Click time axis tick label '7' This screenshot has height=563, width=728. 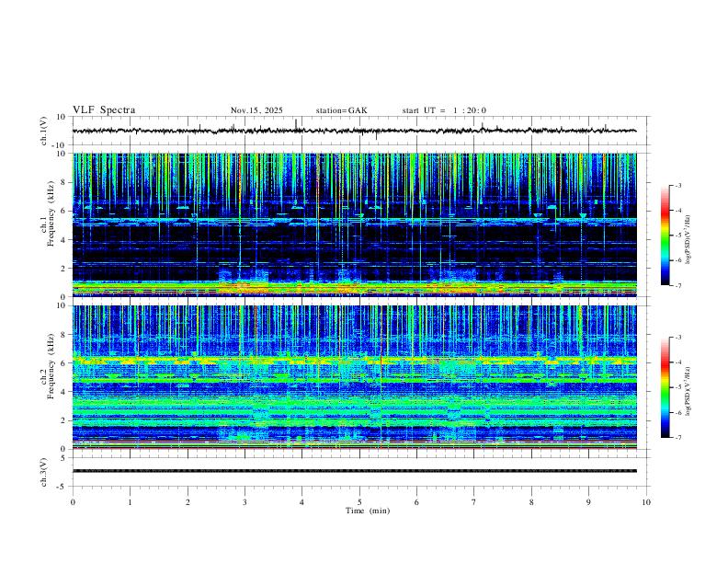[x=474, y=502]
